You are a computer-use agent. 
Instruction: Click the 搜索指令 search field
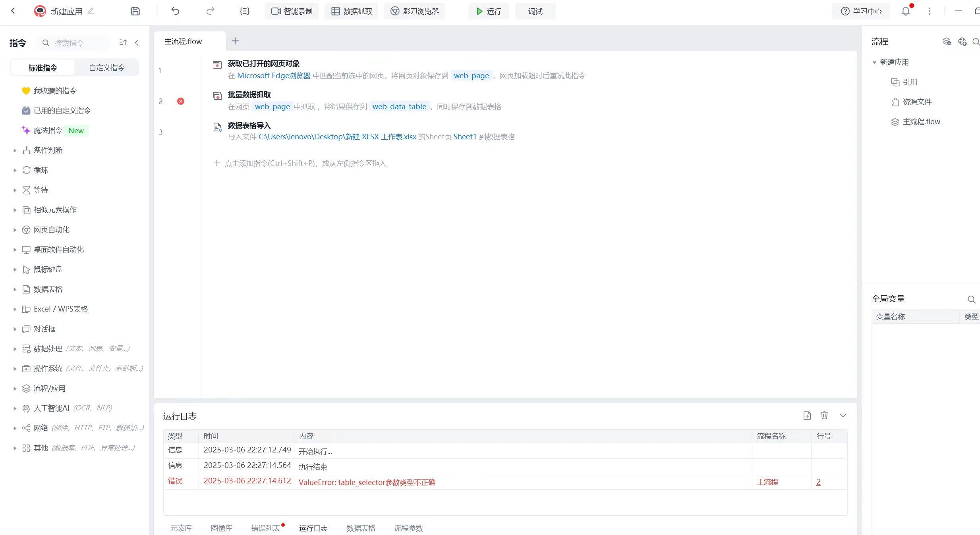(x=75, y=43)
